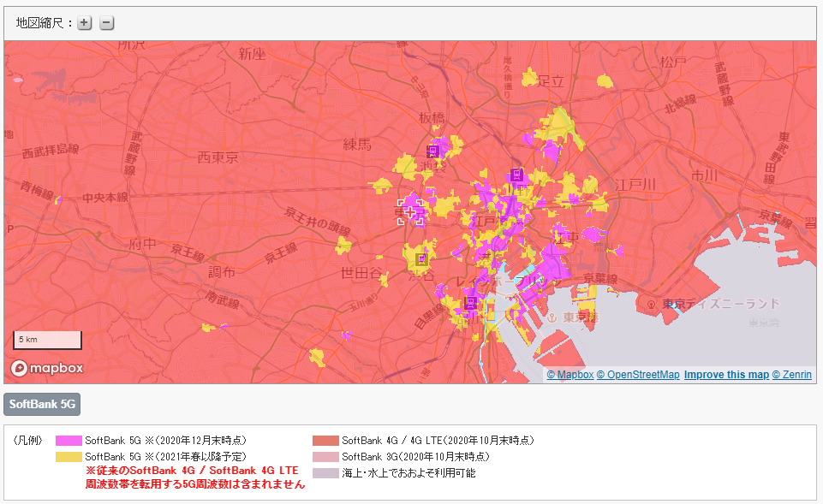Click the 青梅線 railway label

pos(37,190)
